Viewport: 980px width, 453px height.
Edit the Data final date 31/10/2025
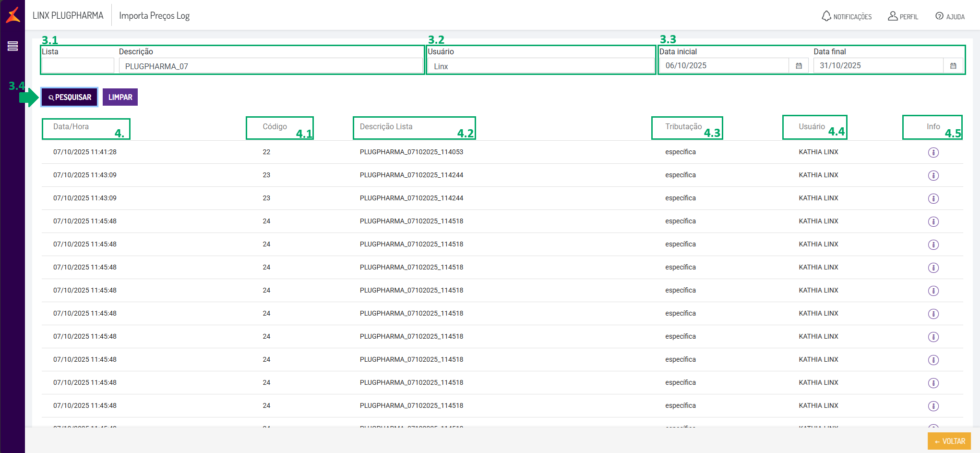[x=879, y=66]
